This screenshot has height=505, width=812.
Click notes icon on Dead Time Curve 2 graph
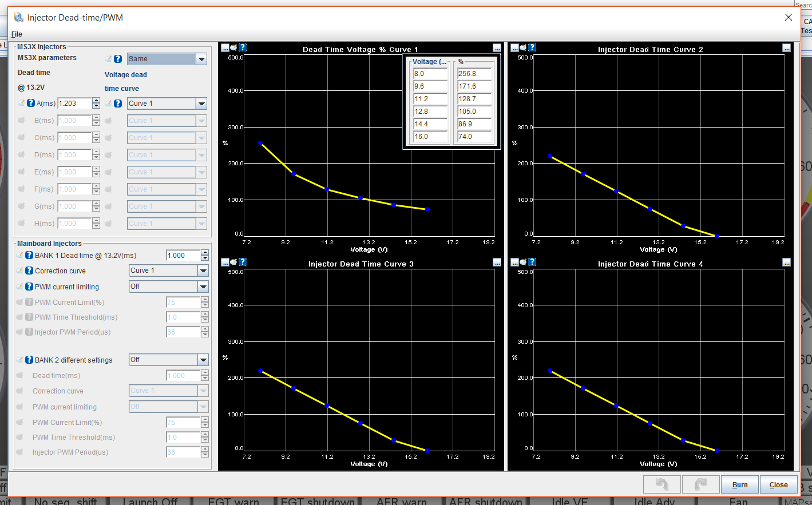(523, 47)
